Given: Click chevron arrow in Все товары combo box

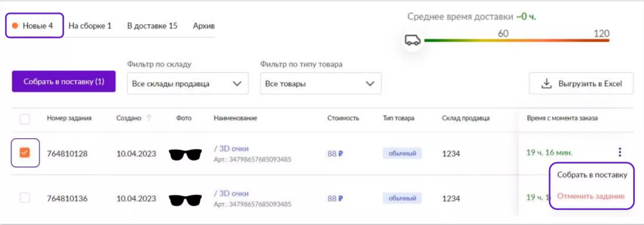Looking at the screenshot, I should [x=370, y=84].
